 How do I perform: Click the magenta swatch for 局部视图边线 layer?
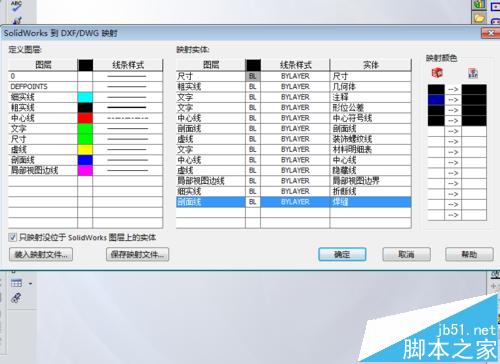click(x=85, y=170)
